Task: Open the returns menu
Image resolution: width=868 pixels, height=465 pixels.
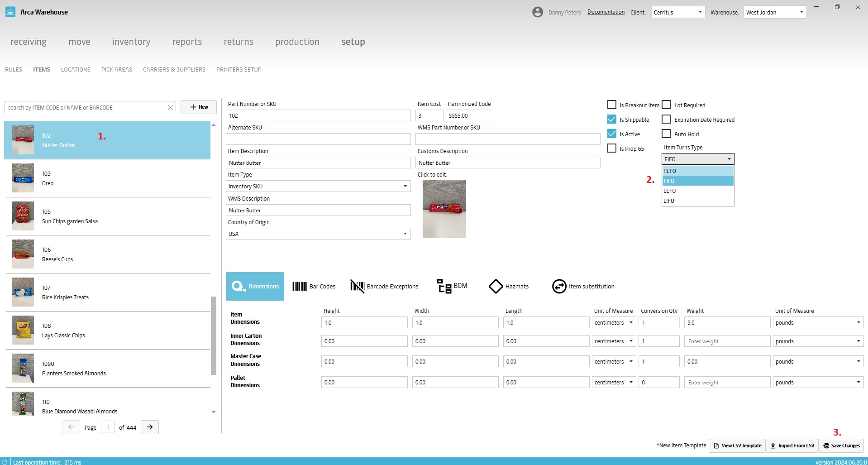Action: (x=238, y=42)
